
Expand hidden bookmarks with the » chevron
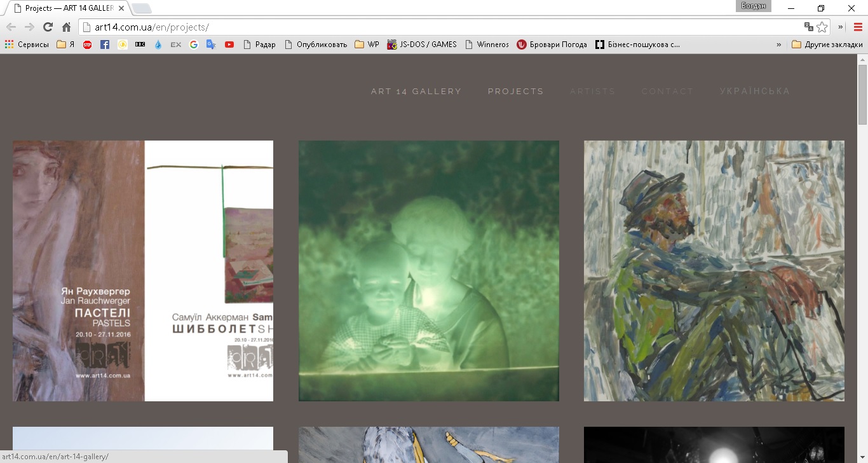(x=779, y=45)
